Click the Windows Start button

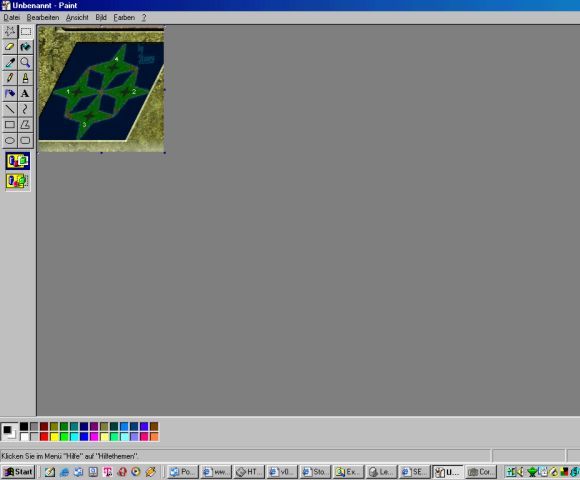18,472
